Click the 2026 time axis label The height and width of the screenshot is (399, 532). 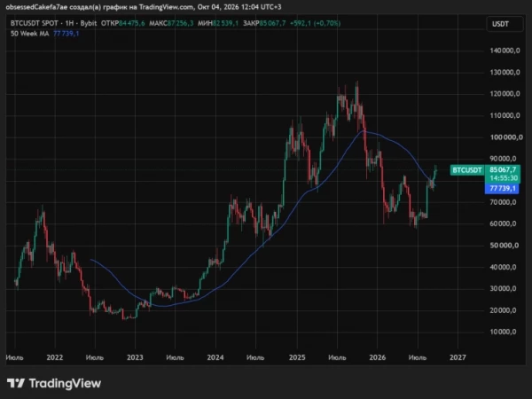click(x=378, y=357)
